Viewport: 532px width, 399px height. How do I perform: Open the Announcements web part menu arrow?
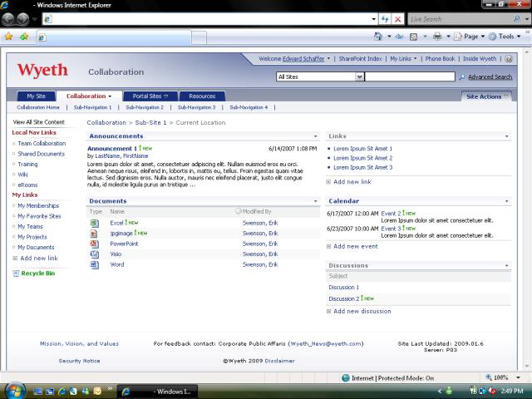click(x=316, y=136)
